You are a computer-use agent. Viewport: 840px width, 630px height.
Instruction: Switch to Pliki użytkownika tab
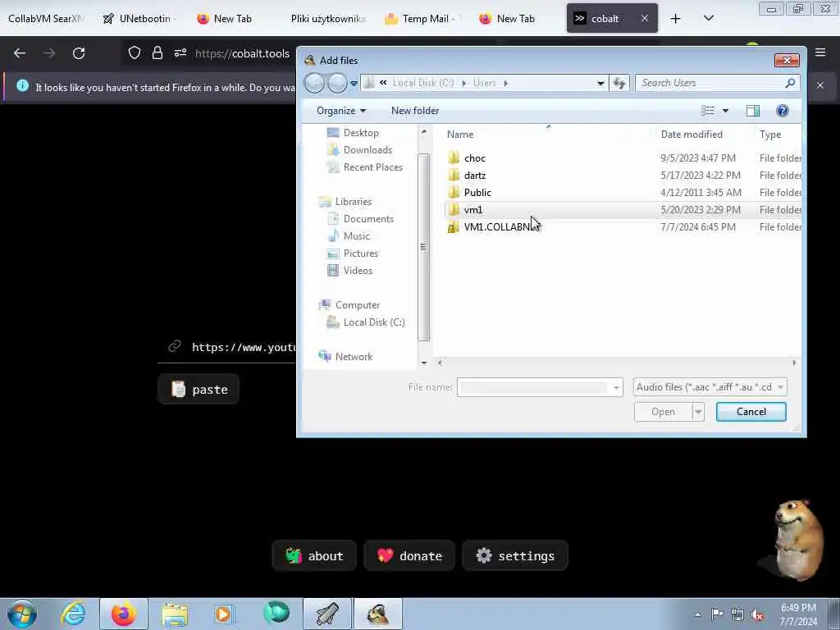pyautogui.click(x=328, y=19)
